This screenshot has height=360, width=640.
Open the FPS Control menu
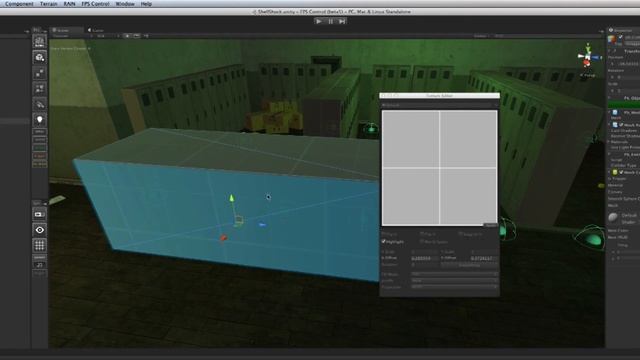coord(95,4)
